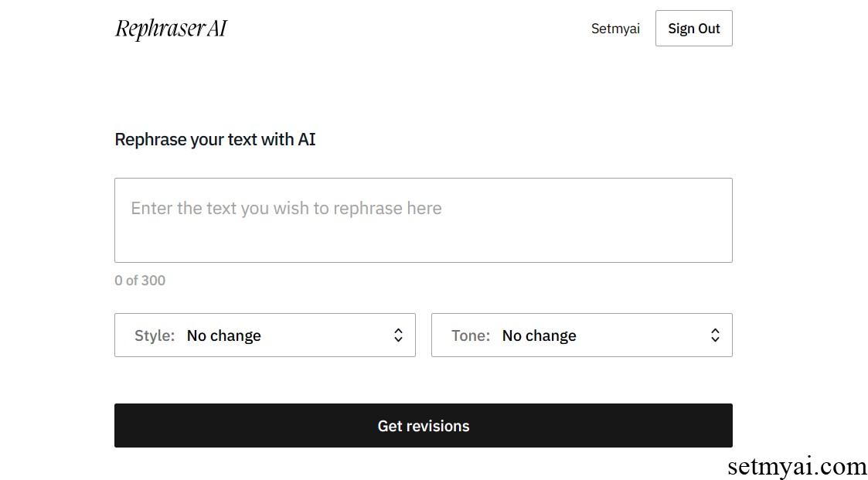The width and height of the screenshot is (868, 480).
Task: Click the Sign Out button
Action: (x=693, y=29)
